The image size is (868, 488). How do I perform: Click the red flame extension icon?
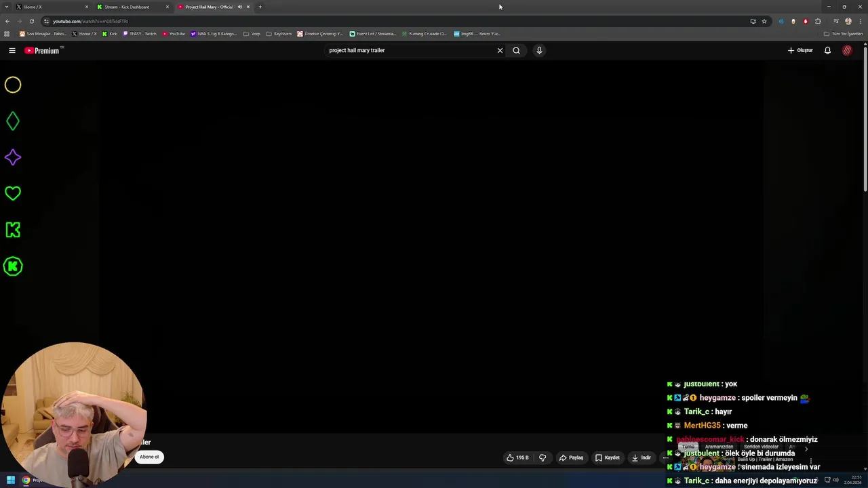click(806, 21)
